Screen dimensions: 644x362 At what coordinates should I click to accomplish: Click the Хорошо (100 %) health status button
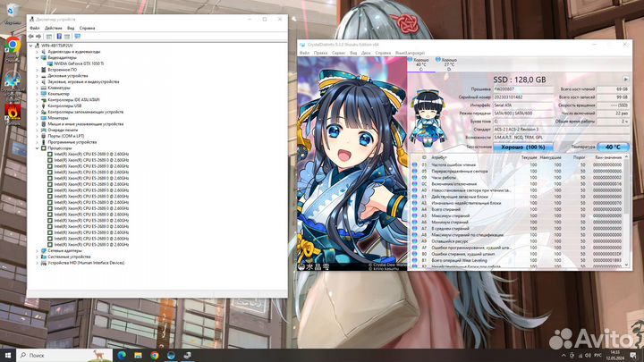(x=523, y=147)
